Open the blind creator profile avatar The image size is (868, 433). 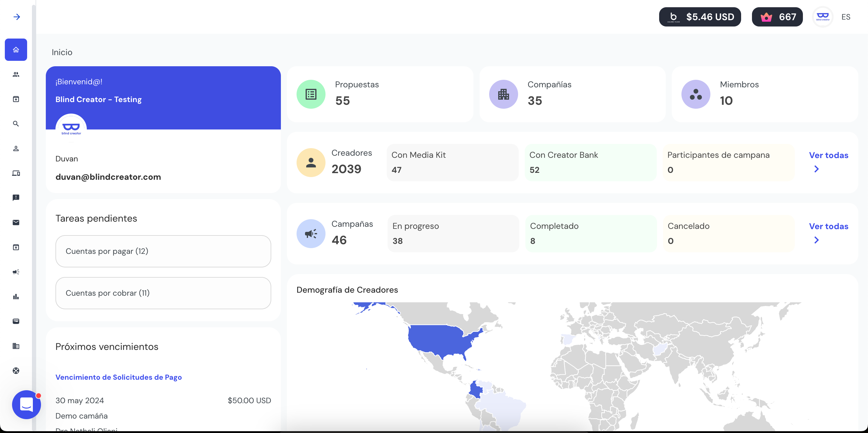pyautogui.click(x=822, y=17)
